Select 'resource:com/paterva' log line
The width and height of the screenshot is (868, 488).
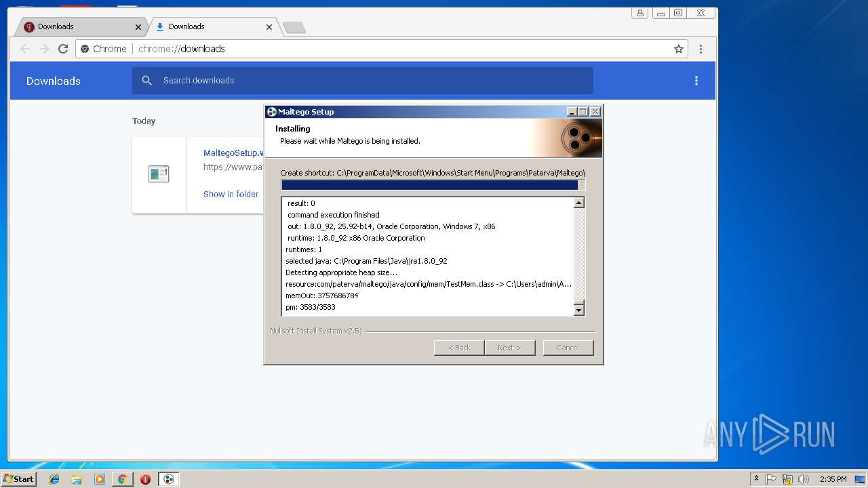tap(429, 284)
